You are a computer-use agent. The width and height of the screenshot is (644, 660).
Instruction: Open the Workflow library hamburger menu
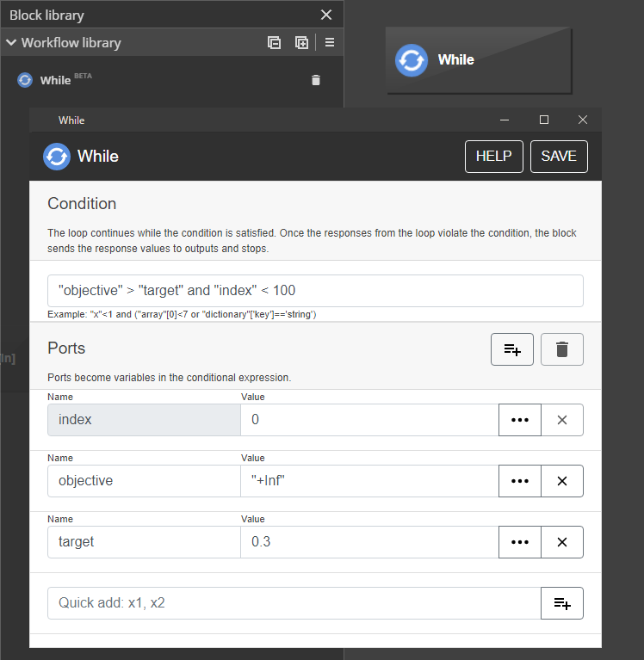[x=330, y=42]
